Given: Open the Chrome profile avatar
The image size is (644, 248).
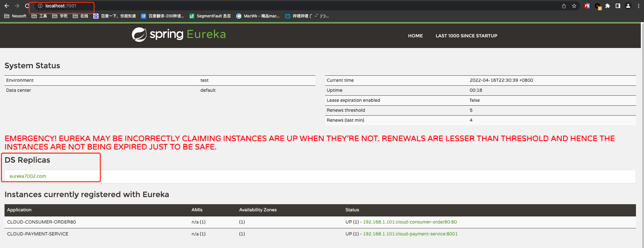Looking at the screenshot, I should 628,6.
